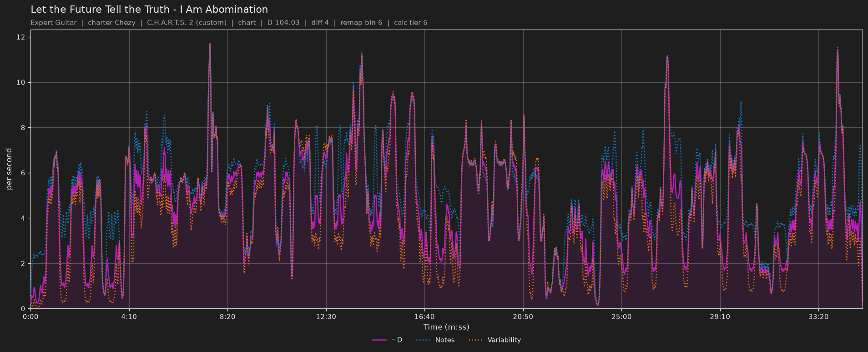This screenshot has width=868, height=352.
Task: Click the 20:50 x-axis tick label
Action: click(523, 317)
